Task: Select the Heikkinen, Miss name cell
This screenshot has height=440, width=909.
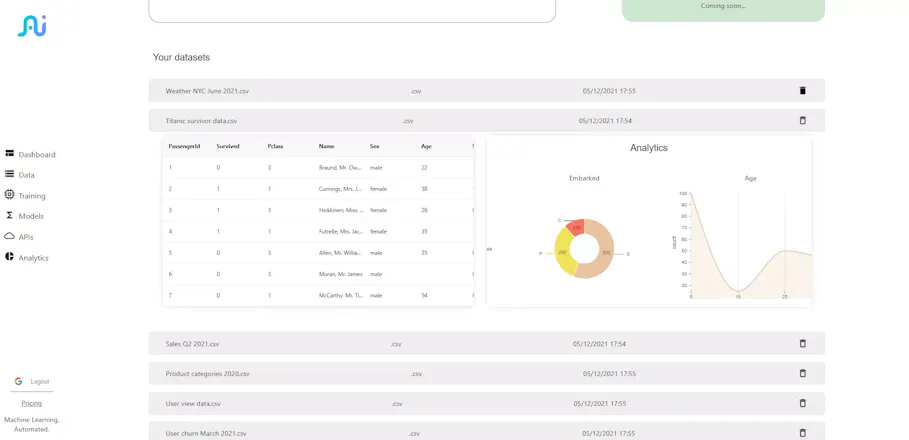Action: (x=341, y=210)
